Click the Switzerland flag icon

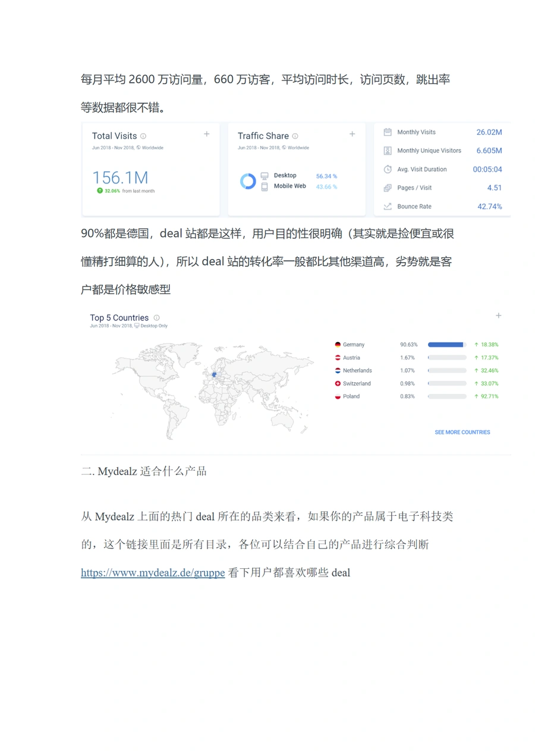click(338, 383)
